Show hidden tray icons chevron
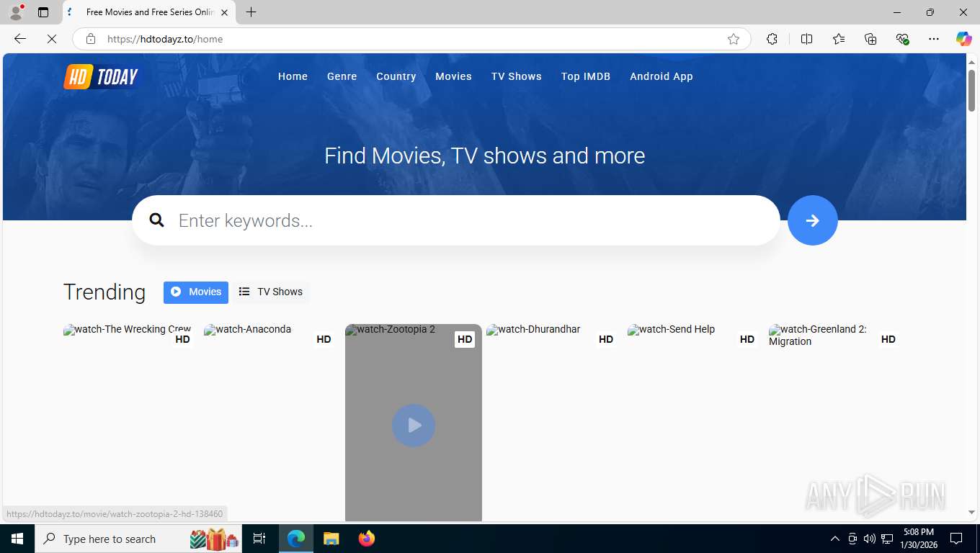980x553 pixels. (x=835, y=539)
